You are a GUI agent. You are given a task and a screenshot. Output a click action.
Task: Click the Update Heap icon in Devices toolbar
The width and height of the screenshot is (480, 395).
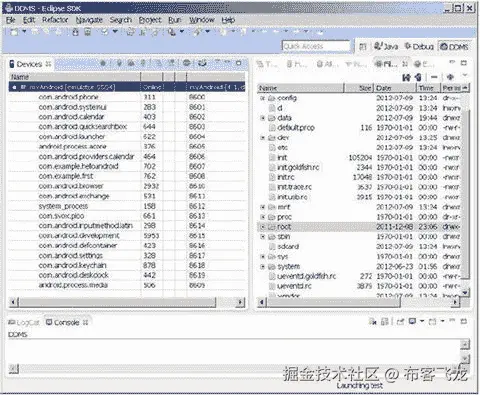pyautogui.click(x=119, y=63)
